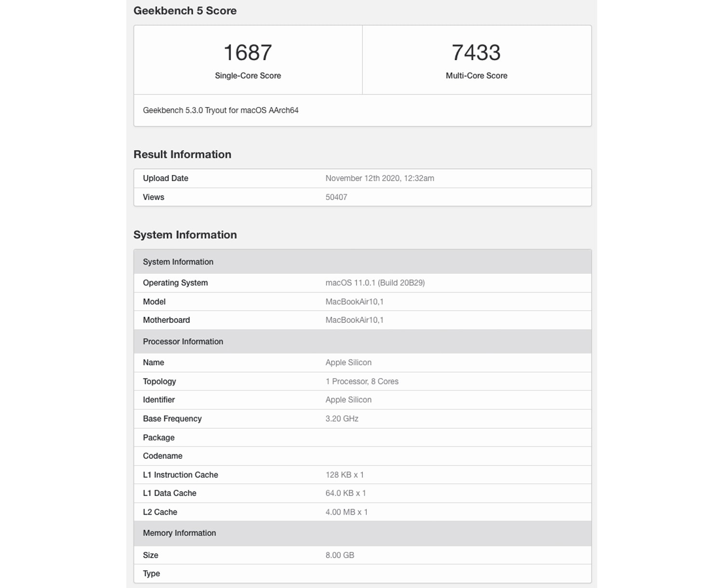Screen dimensions: 723x588
Task: Click the Single-Core Score label
Action: coord(248,76)
